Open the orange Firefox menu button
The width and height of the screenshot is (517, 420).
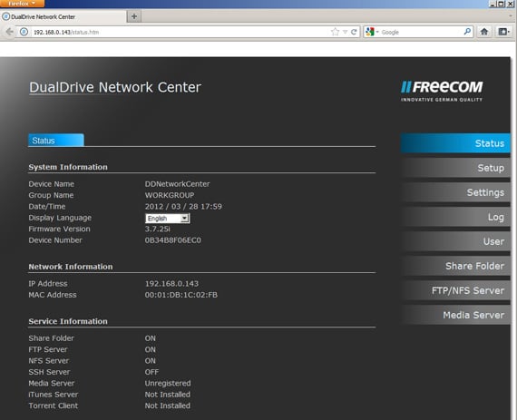pyautogui.click(x=22, y=4)
